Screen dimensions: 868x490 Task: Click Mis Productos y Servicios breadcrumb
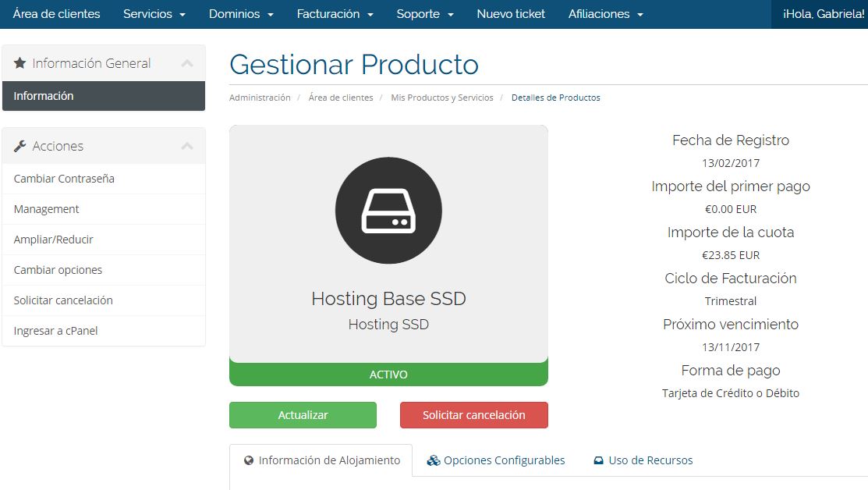pos(442,98)
